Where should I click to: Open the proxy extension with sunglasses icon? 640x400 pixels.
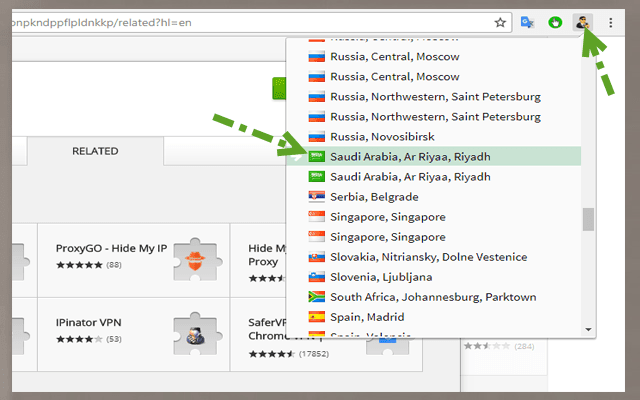coord(582,22)
